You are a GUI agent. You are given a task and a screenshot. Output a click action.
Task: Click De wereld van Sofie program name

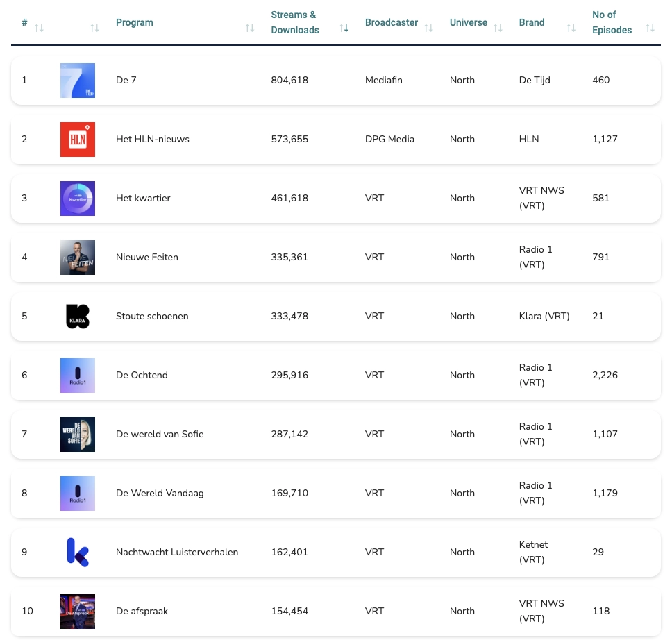(x=160, y=435)
